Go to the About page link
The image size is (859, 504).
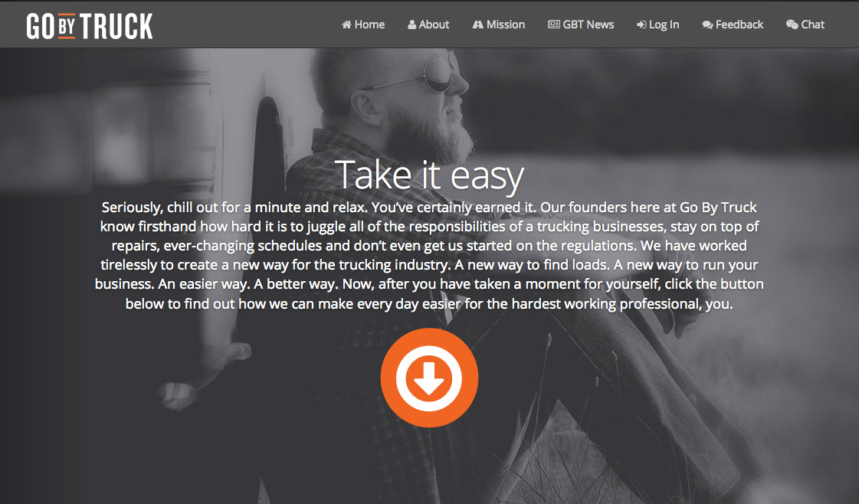(428, 25)
